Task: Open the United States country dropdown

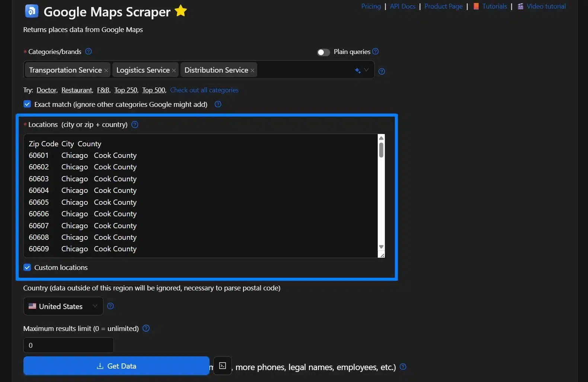Action: coord(63,306)
